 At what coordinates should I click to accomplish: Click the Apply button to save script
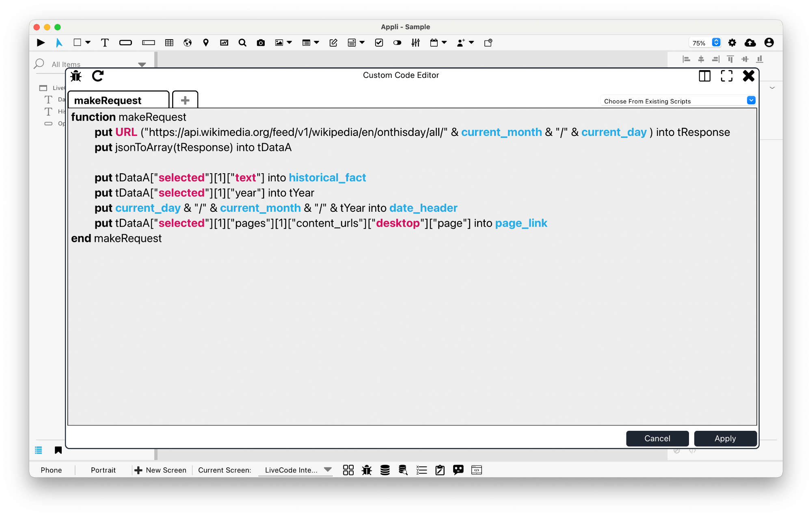724,438
